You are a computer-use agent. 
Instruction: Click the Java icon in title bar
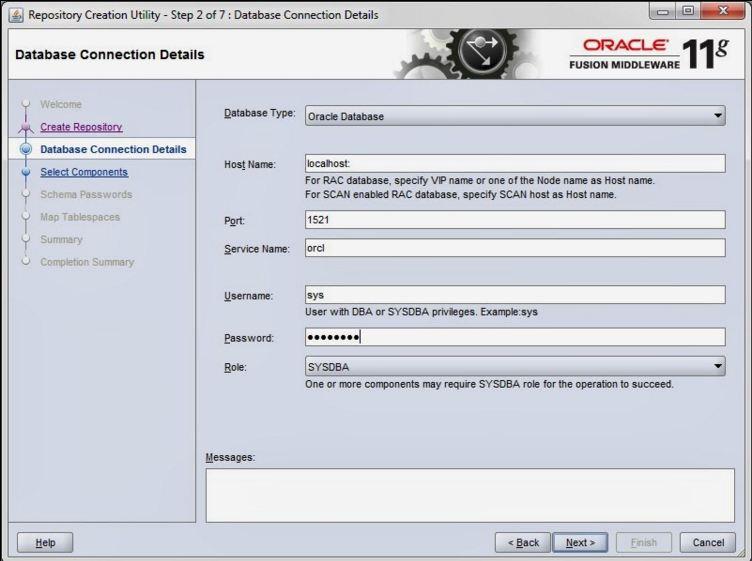[x=15, y=15]
